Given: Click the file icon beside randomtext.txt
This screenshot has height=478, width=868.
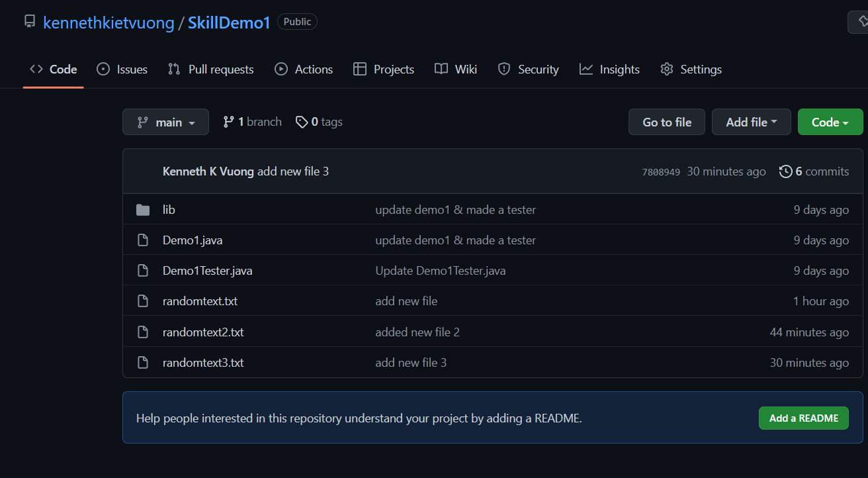Looking at the screenshot, I should [x=143, y=301].
